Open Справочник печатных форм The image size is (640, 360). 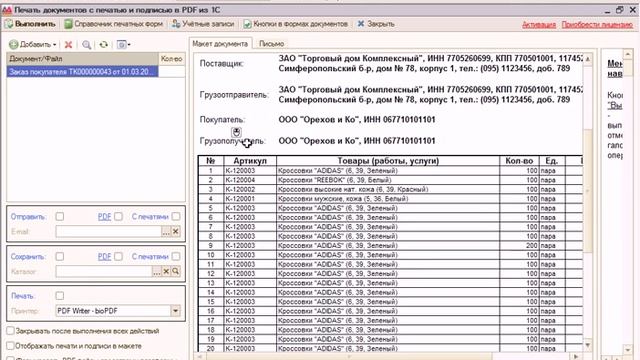[113, 24]
